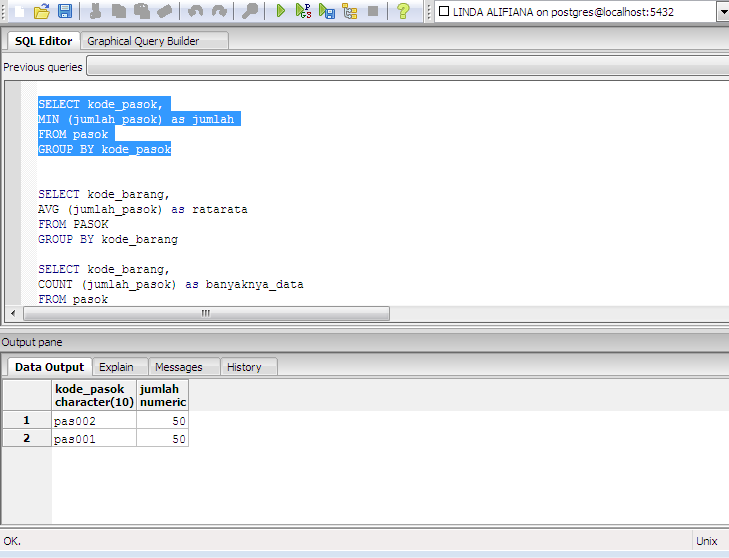
Task: Click the scroll left arrow in editor
Action: 13,313
